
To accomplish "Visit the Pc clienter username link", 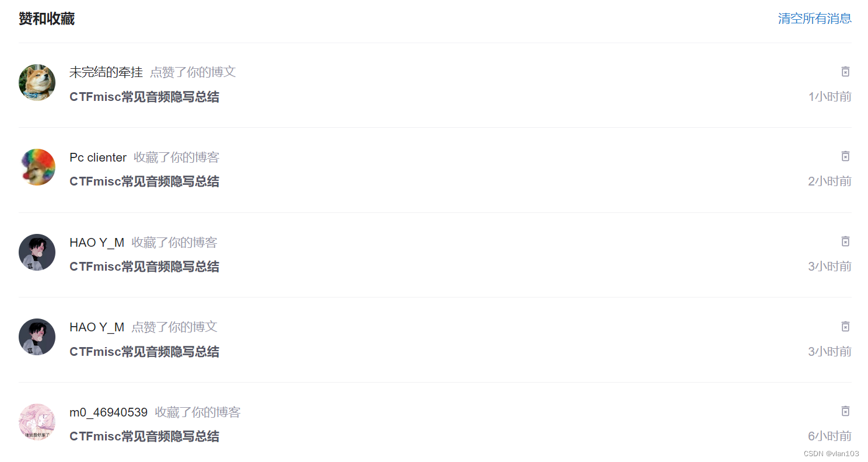I will point(98,157).
